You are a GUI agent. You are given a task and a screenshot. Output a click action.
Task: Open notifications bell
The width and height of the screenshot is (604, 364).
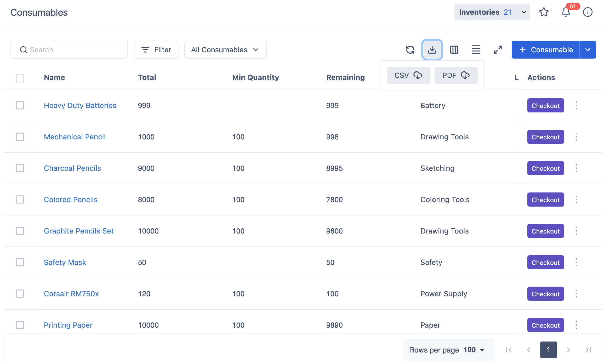click(x=566, y=12)
